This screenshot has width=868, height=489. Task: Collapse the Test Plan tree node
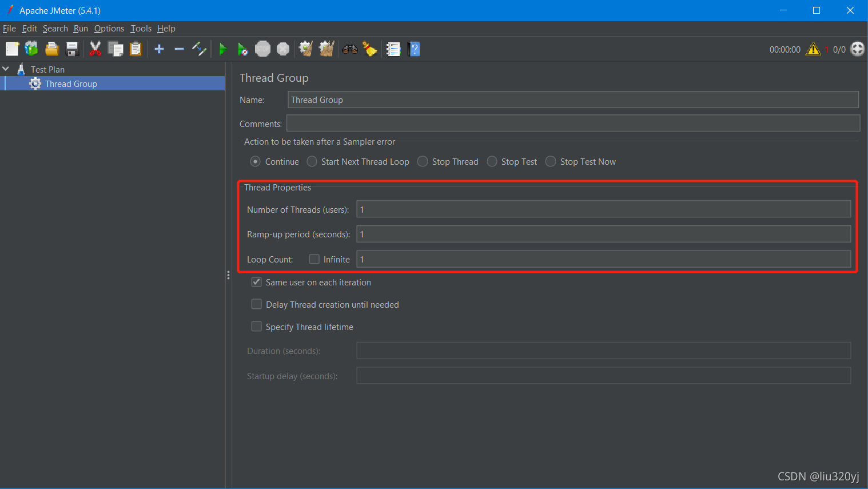click(x=6, y=69)
